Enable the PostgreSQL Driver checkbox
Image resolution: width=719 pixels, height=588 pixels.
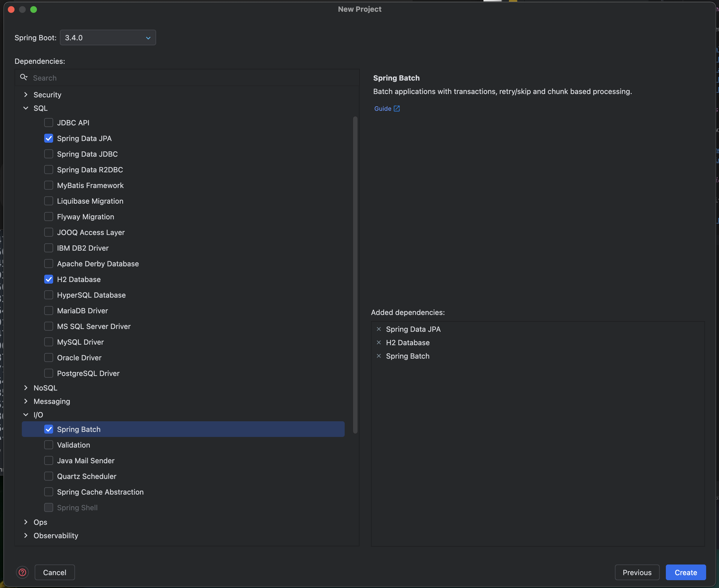click(49, 373)
